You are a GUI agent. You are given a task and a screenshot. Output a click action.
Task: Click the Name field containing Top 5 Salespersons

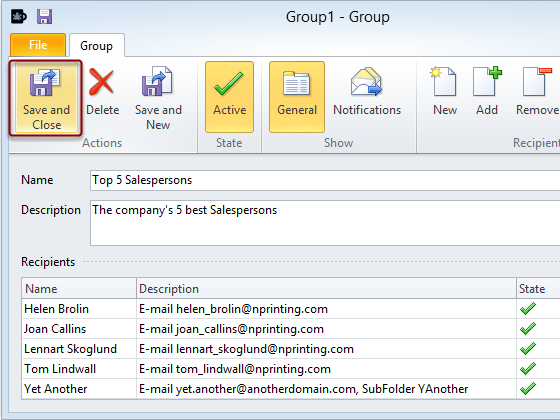tap(325, 180)
